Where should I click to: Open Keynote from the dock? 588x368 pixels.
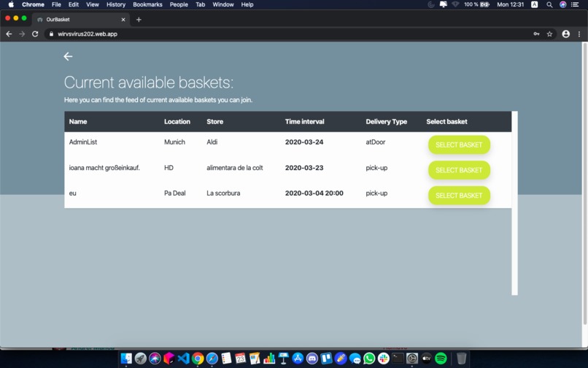point(284,359)
